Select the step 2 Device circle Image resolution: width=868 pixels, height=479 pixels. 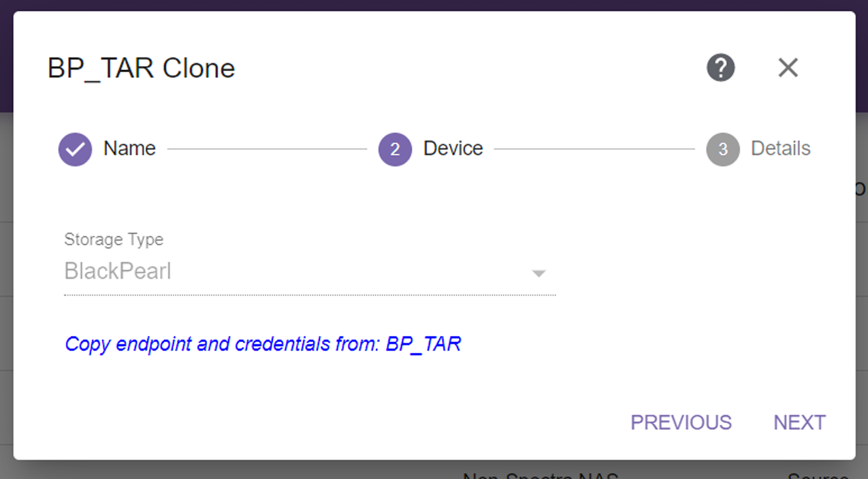(395, 149)
